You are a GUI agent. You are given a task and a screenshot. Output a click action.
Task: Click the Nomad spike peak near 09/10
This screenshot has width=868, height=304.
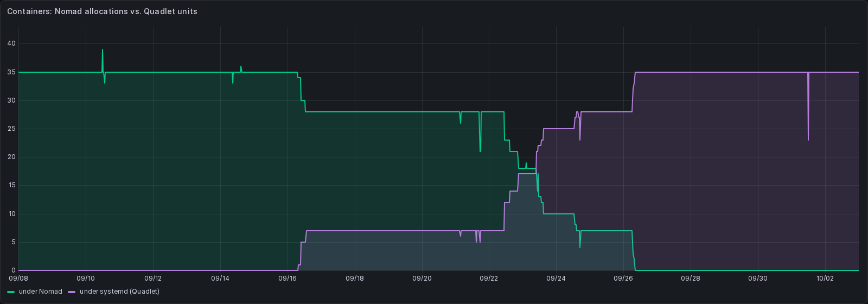pos(102,49)
